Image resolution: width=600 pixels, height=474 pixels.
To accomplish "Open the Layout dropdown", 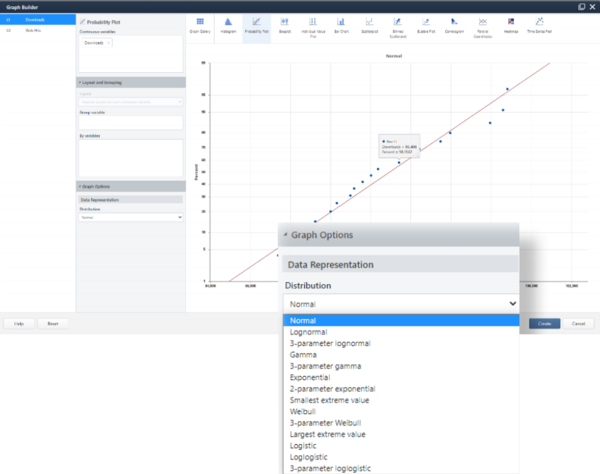I will (x=131, y=102).
